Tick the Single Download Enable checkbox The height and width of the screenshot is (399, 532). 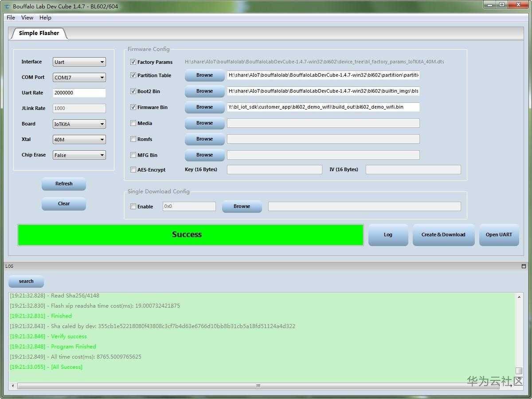(x=133, y=207)
